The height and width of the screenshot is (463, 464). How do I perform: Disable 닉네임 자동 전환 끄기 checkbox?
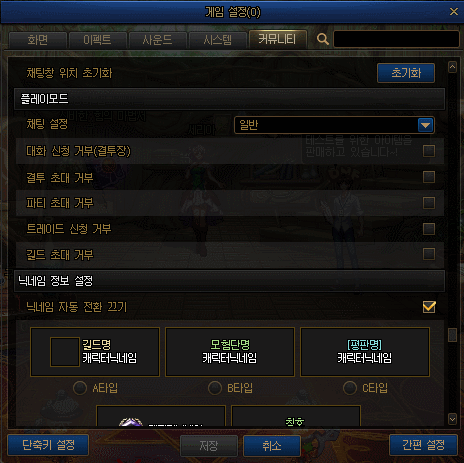(x=429, y=307)
